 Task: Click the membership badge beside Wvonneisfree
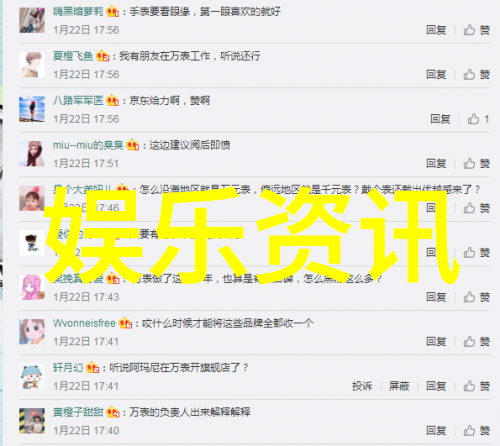pos(125,323)
